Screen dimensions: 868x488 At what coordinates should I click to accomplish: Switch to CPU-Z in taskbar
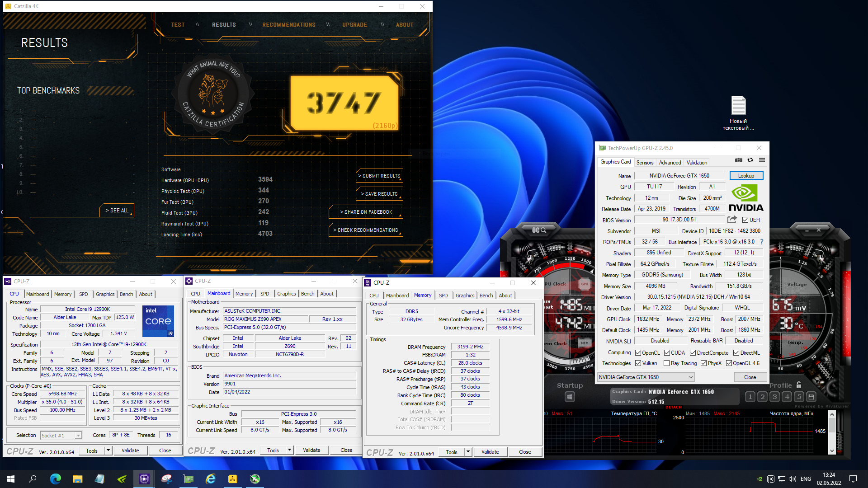coord(144,479)
